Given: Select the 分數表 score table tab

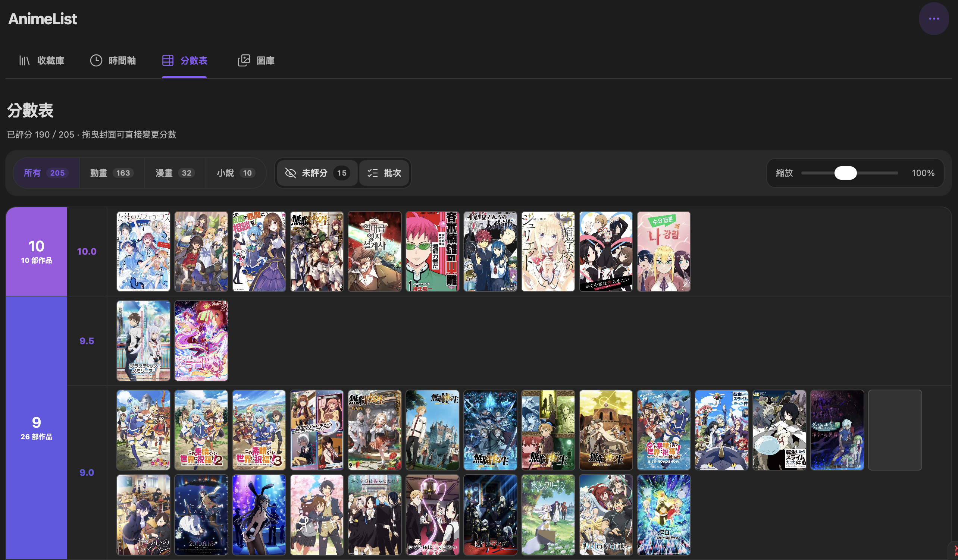Looking at the screenshot, I should click(x=184, y=60).
